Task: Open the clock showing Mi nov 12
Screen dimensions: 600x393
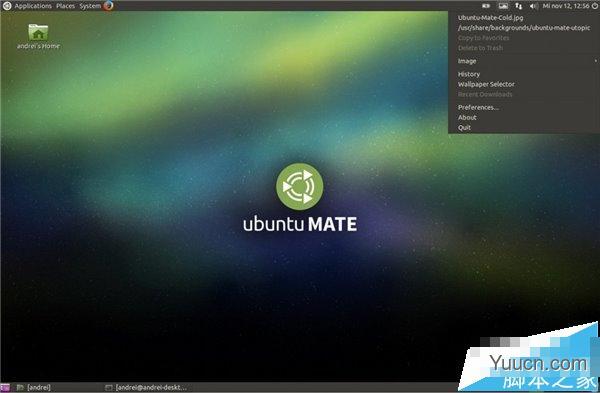Action: 566,6
